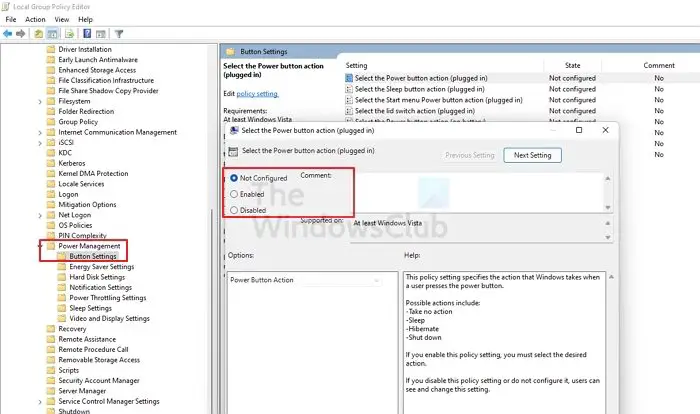Toggle the Show/Hide console tree icon

click(52, 33)
